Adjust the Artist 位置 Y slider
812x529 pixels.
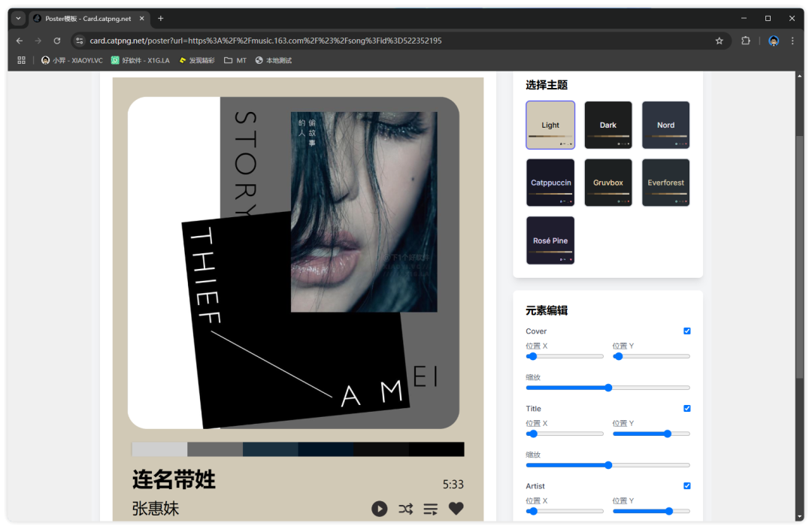(x=651, y=511)
